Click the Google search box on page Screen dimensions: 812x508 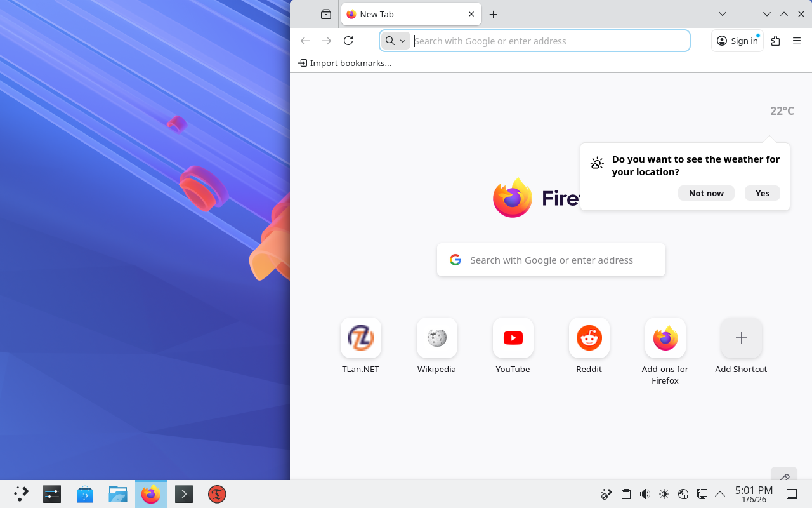(551, 260)
